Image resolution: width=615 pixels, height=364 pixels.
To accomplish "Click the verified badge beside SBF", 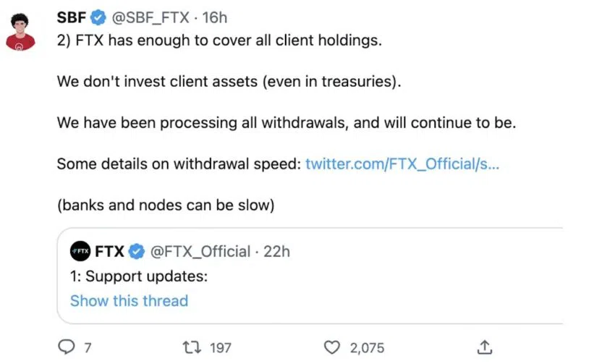I will [97, 17].
